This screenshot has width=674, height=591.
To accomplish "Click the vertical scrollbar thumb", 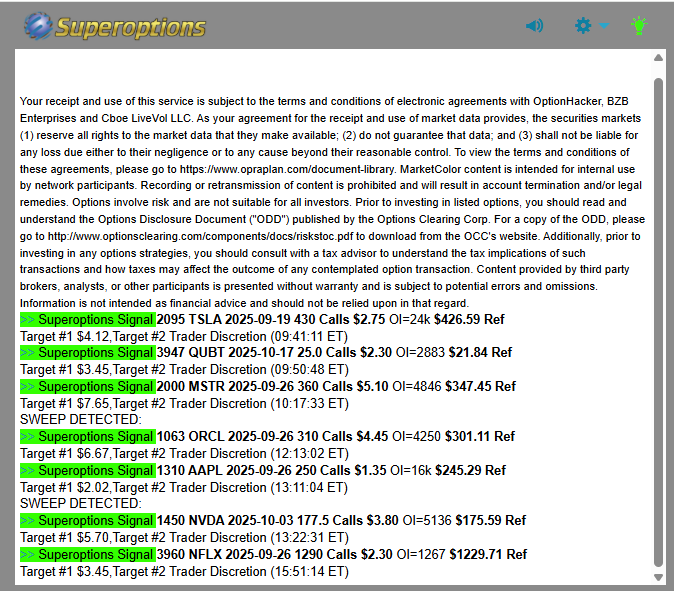I will pos(658,320).
